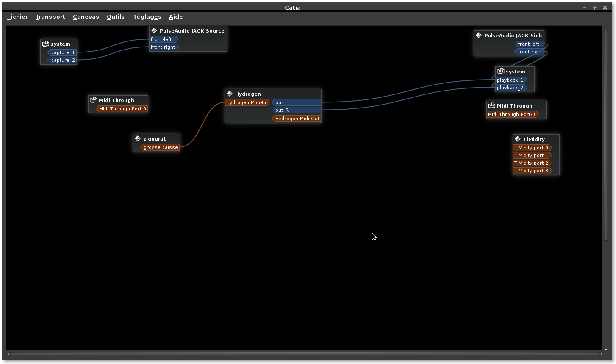Expand the Canevas menu
The height and width of the screenshot is (364, 616).
(x=86, y=17)
